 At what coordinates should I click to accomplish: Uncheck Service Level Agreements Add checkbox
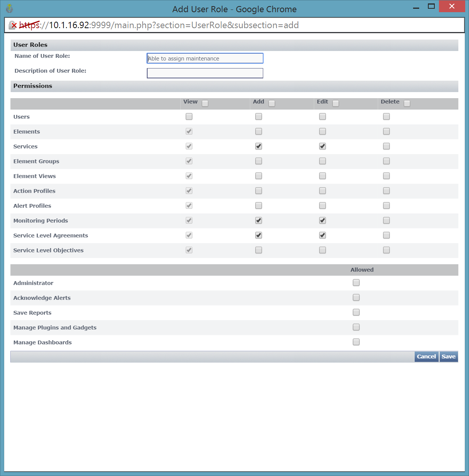point(259,235)
